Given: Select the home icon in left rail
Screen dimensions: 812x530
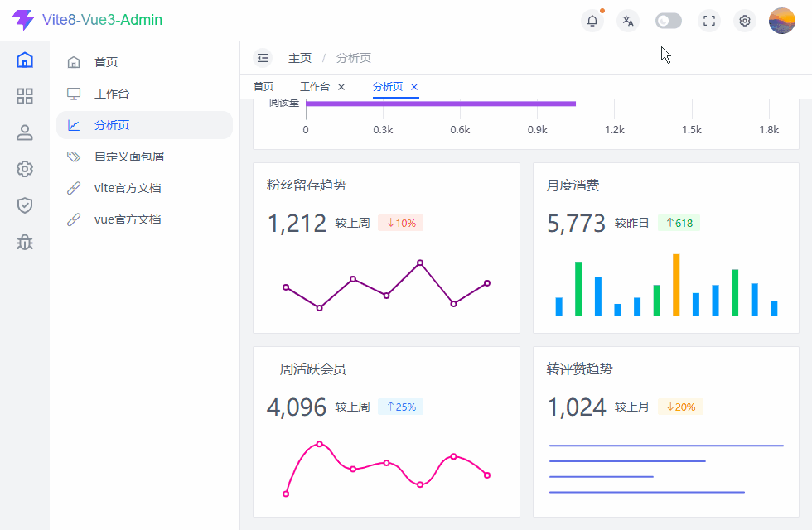Looking at the screenshot, I should [x=25, y=60].
